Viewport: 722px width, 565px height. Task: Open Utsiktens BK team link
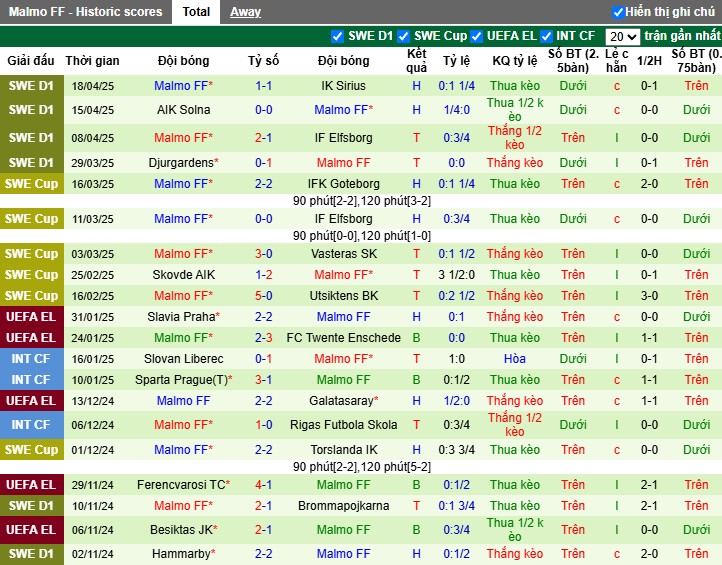click(344, 296)
